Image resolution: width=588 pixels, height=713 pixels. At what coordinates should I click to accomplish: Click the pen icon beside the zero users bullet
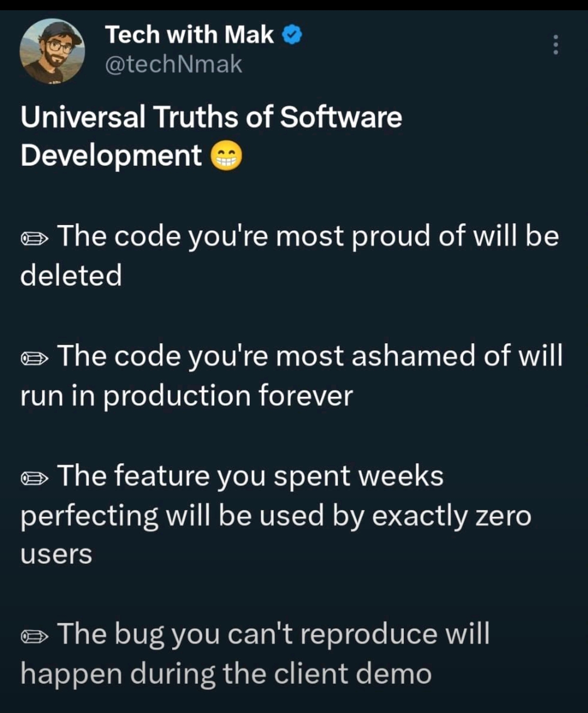click(35, 477)
